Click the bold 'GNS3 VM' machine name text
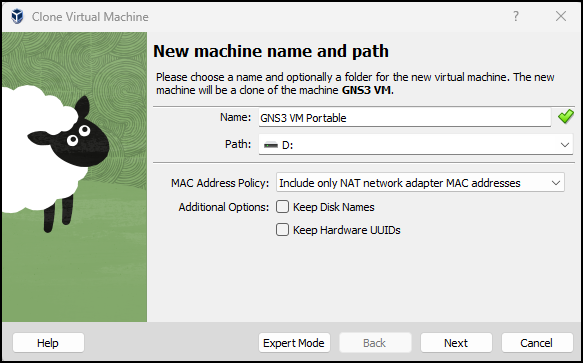The image size is (583, 363). point(366,90)
